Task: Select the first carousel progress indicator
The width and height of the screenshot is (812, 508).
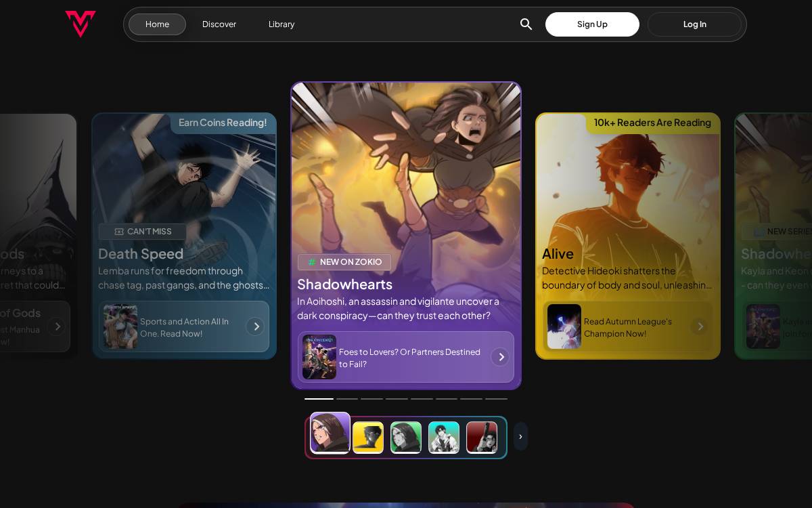Action: point(319,399)
